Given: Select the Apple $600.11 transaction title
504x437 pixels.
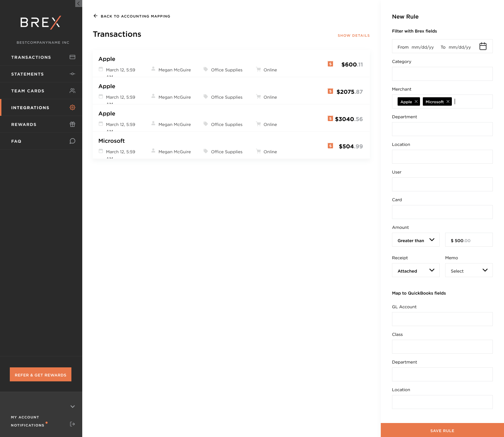Looking at the screenshot, I should [107, 59].
